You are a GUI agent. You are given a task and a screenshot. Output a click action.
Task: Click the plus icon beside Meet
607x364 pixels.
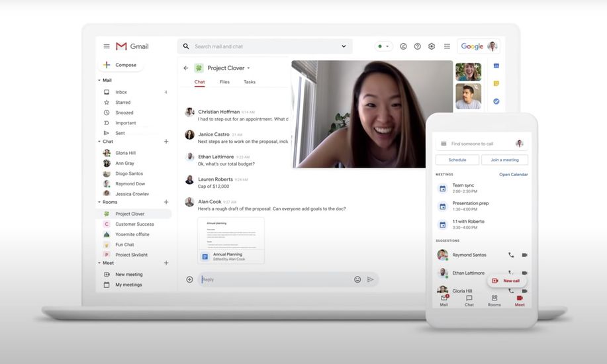tap(166, 263)
